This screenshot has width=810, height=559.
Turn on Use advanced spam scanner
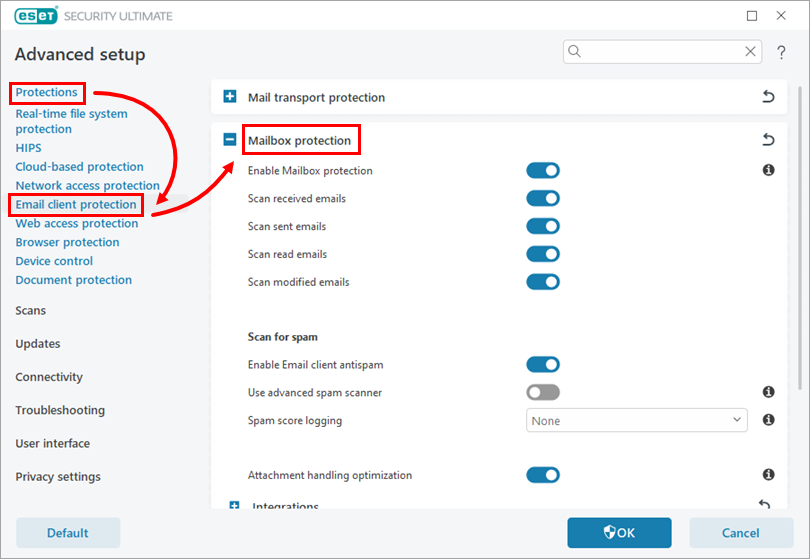(543, 393)
